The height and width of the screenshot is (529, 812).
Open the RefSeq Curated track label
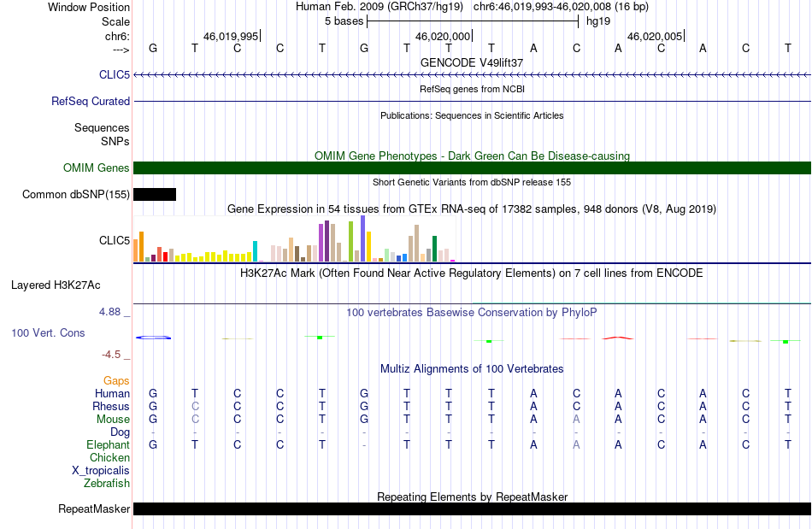(90, 101)
